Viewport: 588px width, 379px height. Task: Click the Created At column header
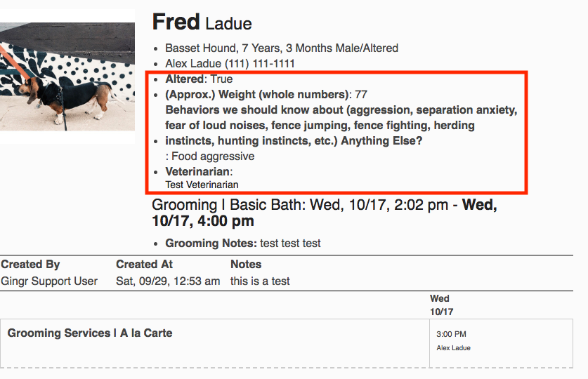(145, 265)
